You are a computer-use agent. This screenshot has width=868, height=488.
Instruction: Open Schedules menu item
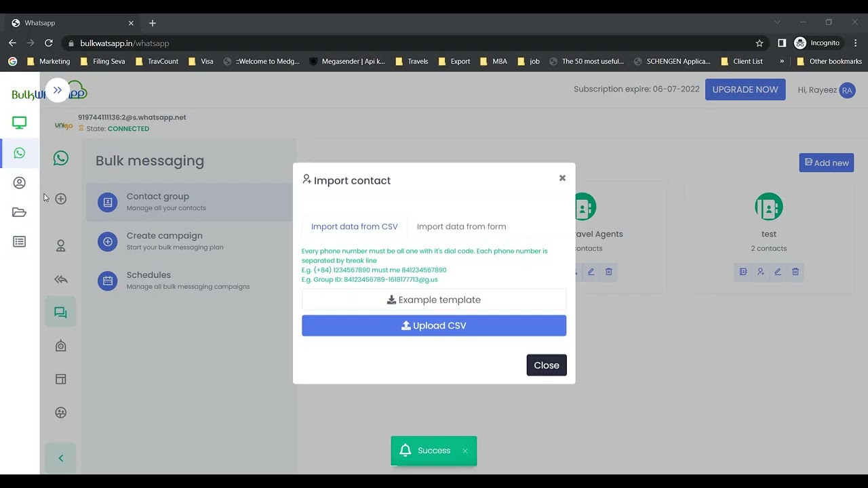click(x=189, y=281)
